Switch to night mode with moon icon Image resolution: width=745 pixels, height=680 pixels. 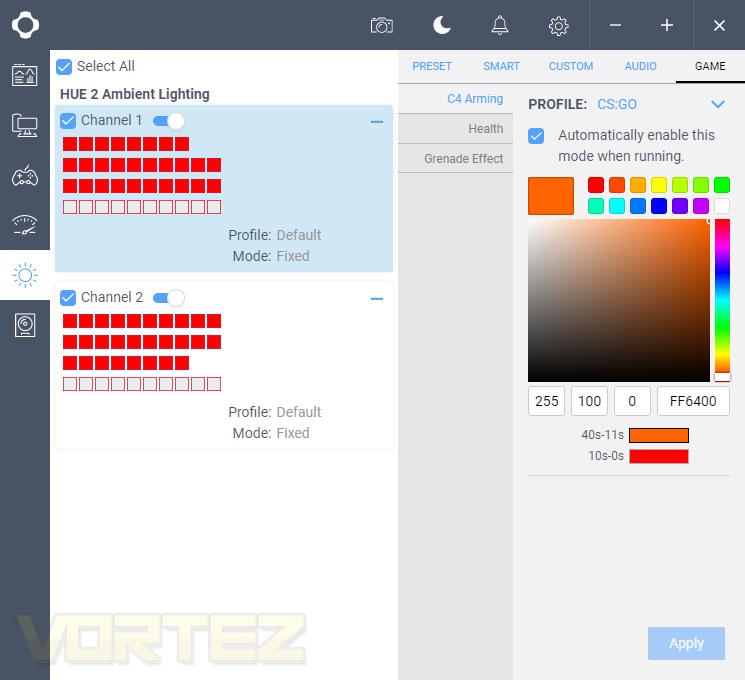point(441,25)
